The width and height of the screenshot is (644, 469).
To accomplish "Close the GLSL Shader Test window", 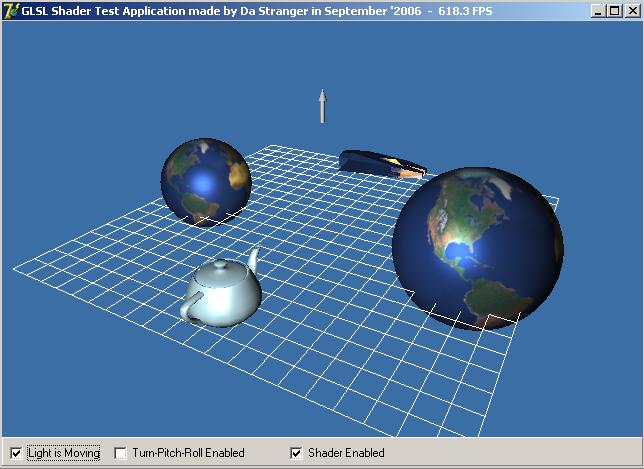I will click(x=633, y=11).
